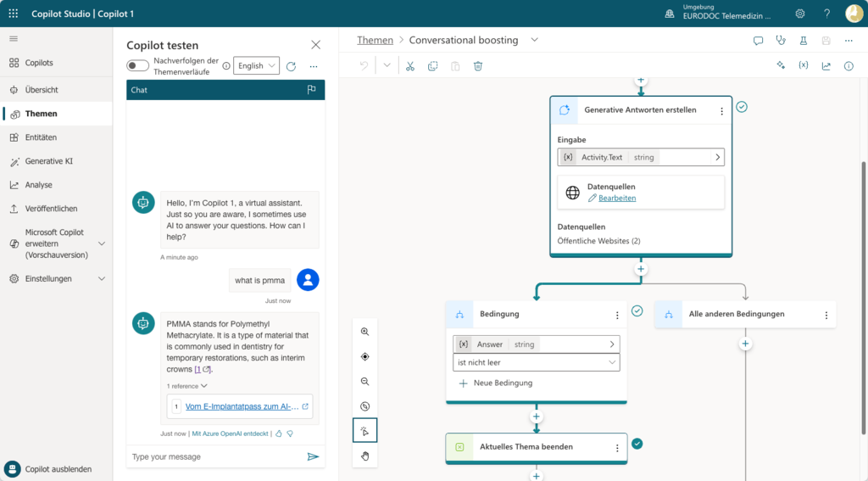Click the zoom out canvas button

pyautogui.click(x=365, y=382)
